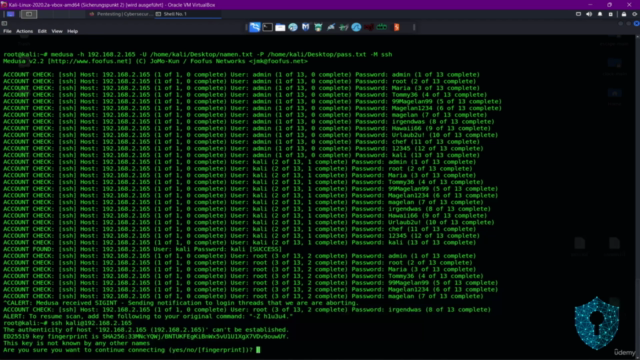Open the Metasploit shield M icon
640x360 pixels.
pyautogui.click(x=305, y=27)
